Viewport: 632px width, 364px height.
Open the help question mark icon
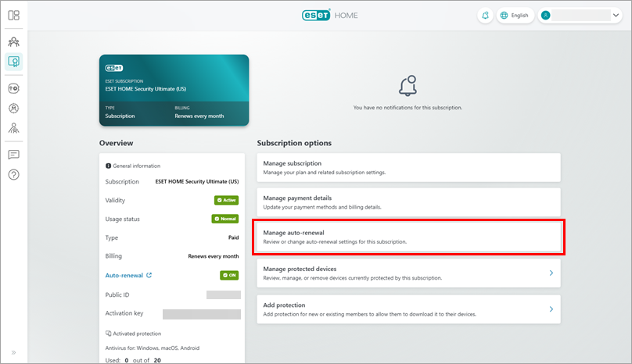pos(14,174)
